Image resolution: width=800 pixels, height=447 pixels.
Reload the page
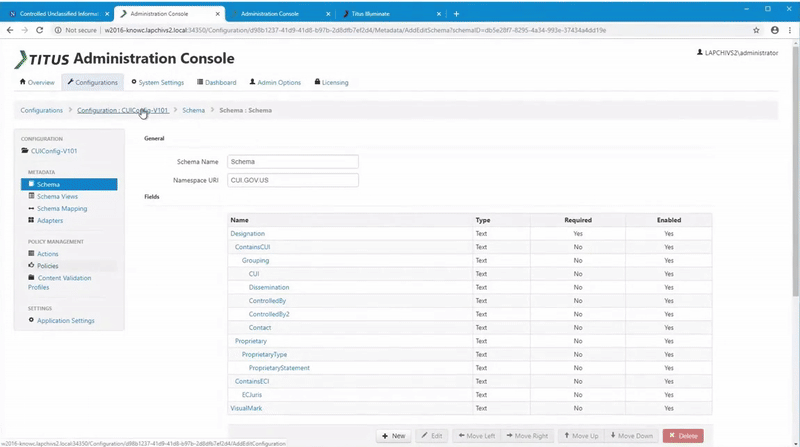point(39,30)
